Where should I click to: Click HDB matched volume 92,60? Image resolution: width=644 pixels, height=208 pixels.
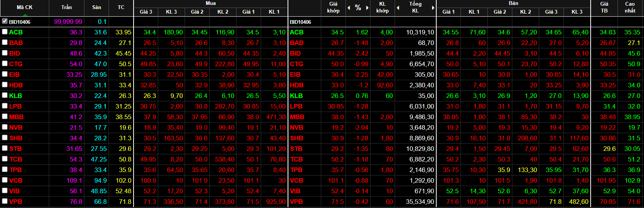tap(385, 85)
